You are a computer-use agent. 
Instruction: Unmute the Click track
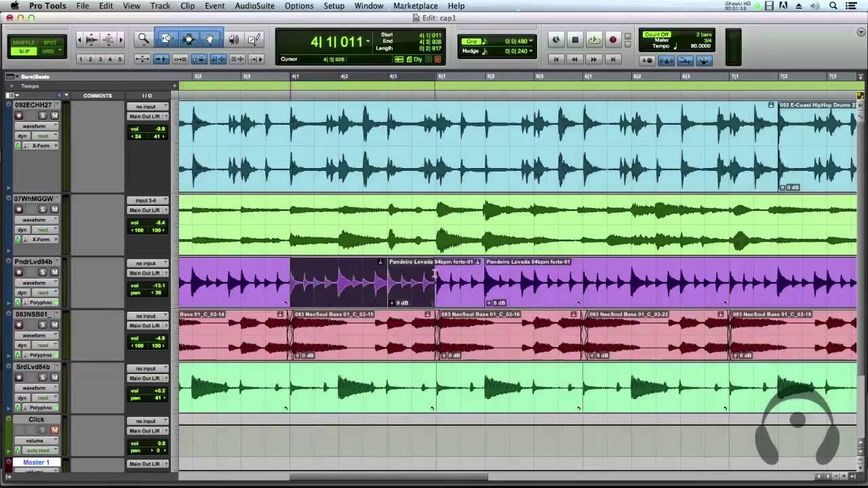pos(54,430)
